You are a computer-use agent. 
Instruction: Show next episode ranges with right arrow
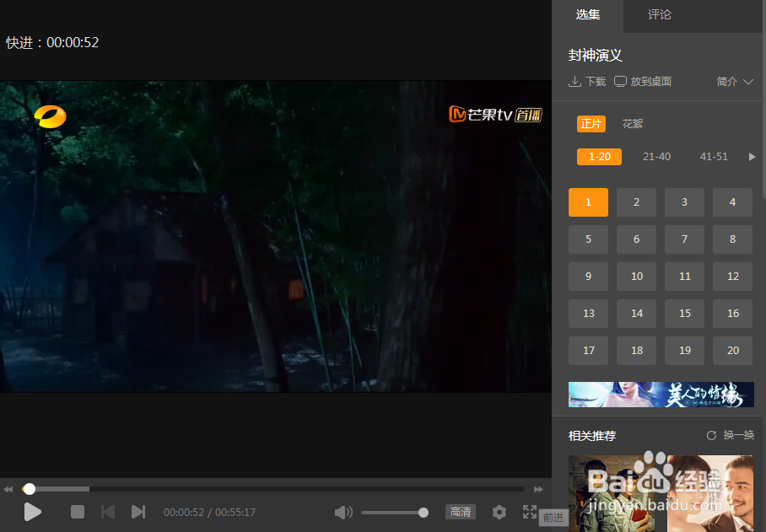pos(752,157)
